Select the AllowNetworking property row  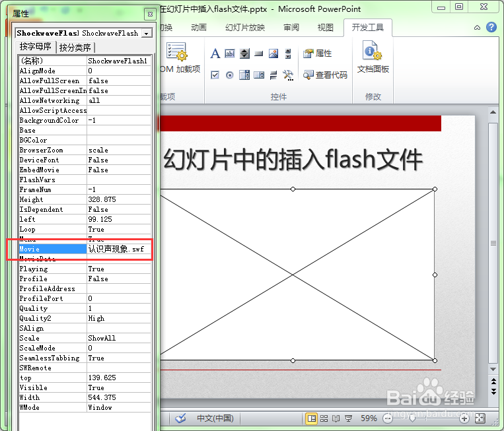coord(85,100)
